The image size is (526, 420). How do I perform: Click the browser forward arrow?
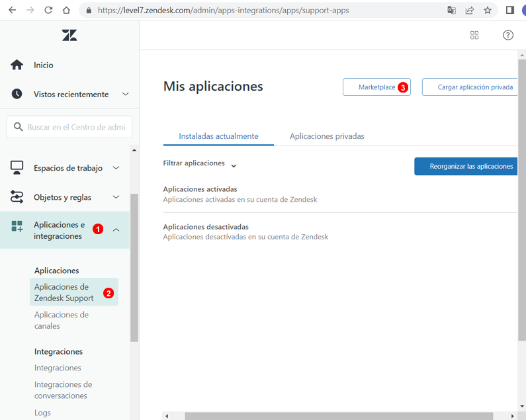[x=30, y=10]
